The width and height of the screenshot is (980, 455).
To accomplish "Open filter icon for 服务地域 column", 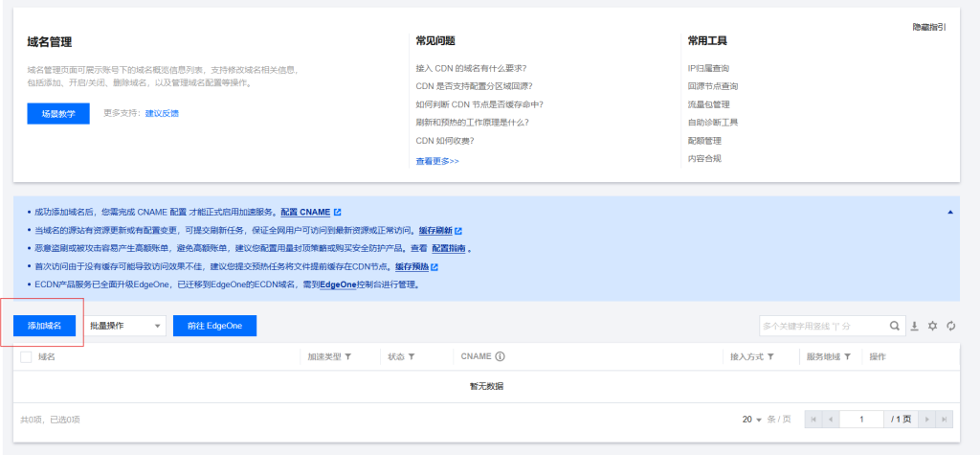I will (x=847, y=356).
